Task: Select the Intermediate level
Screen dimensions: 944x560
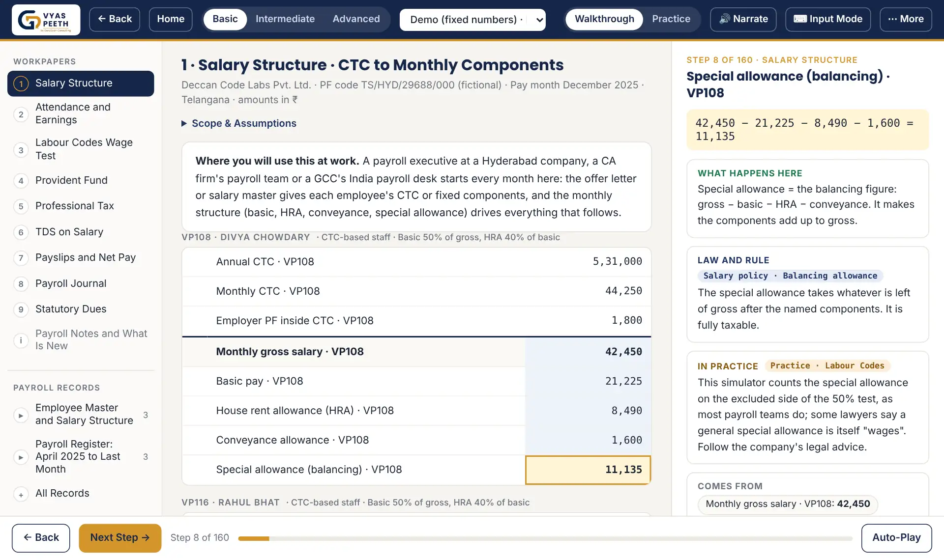Action: click(285, 19)
